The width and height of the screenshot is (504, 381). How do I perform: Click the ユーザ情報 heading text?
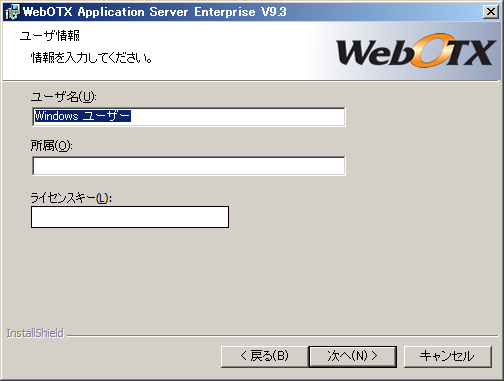[50, 36]
